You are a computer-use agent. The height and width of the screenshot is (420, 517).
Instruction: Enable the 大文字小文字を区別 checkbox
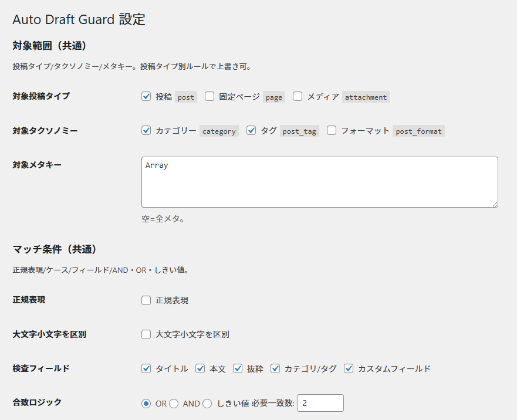[147, 334]
